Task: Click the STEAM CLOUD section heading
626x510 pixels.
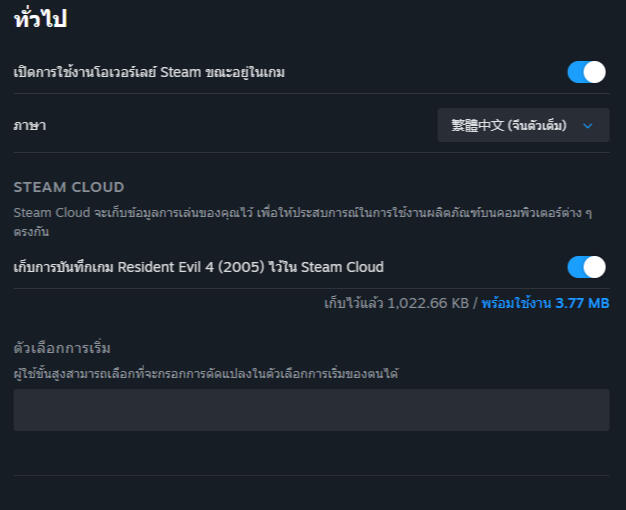Action: tap(69, 187)
